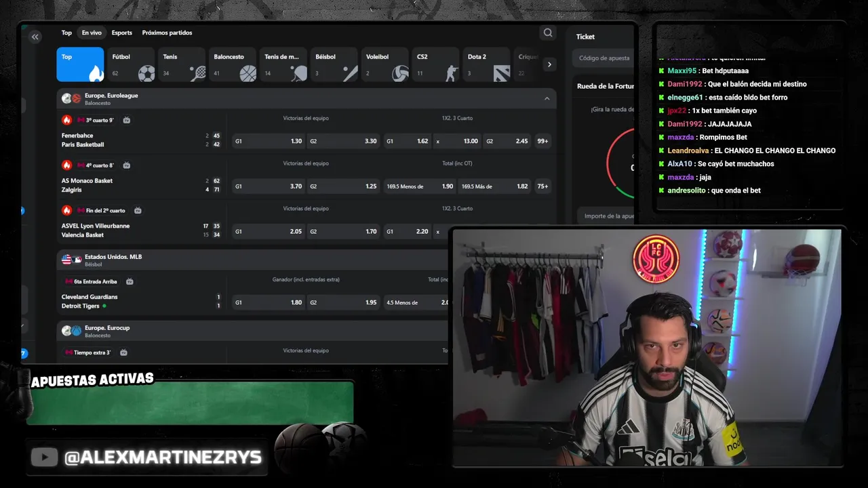Click chat username Maxxi95

pos(682,70)
